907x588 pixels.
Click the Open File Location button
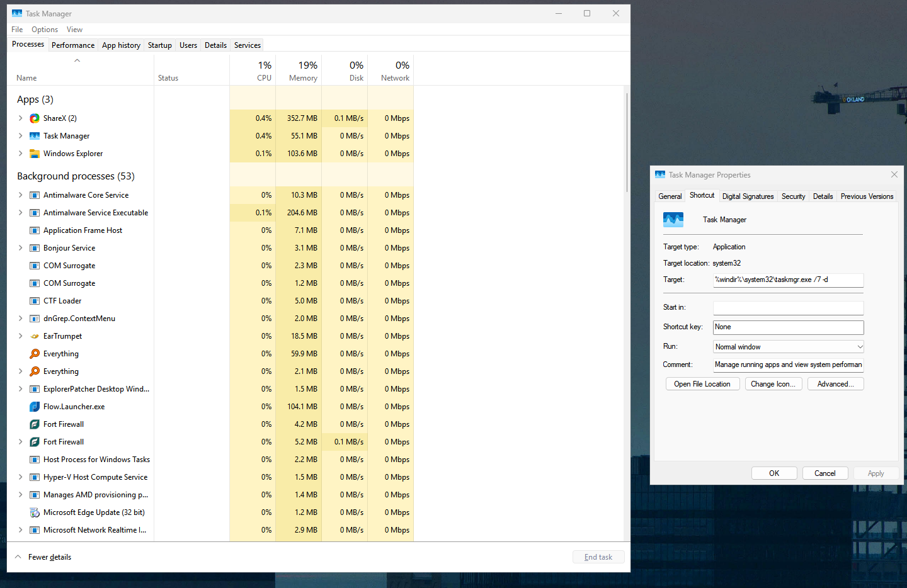tap(702, 384)
